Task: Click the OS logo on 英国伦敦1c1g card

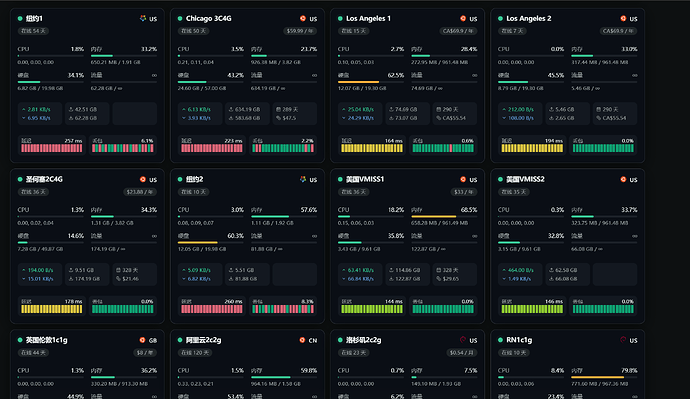Action: tap(142, 340)
